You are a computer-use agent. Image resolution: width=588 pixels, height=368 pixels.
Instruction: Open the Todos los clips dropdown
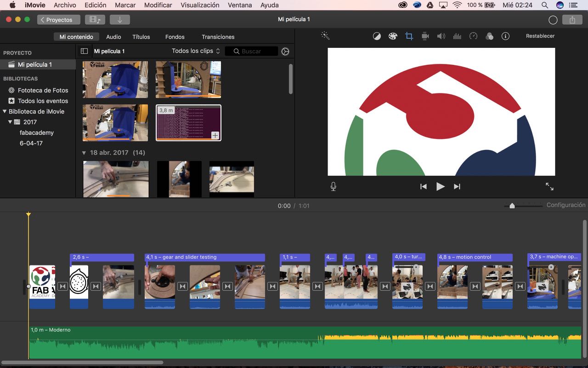pos(196,51)
